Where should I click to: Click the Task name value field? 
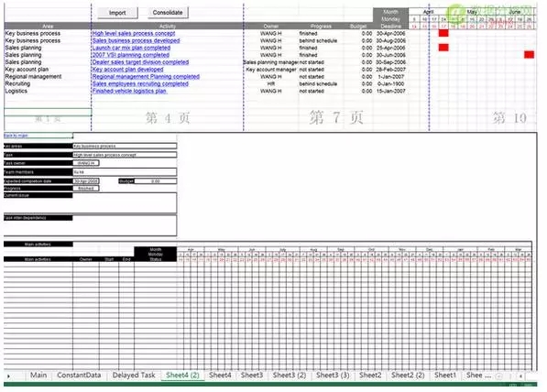(125, 155)
